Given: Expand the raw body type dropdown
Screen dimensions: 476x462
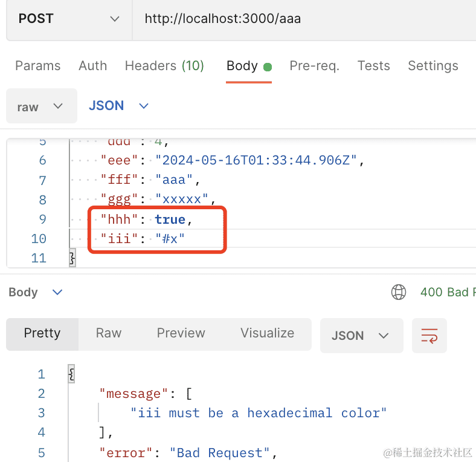Looking at the screenshot, I should [x=41, y=106].
